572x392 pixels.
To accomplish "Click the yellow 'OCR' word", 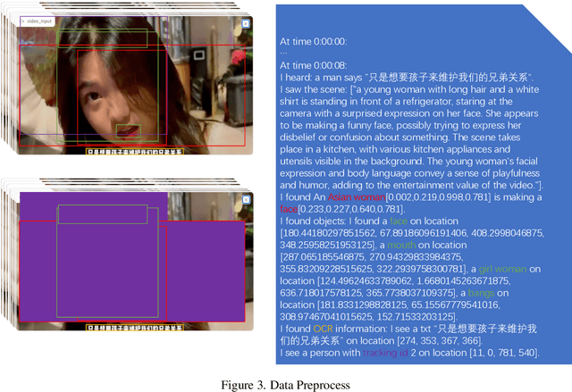I will click(323, 329).
